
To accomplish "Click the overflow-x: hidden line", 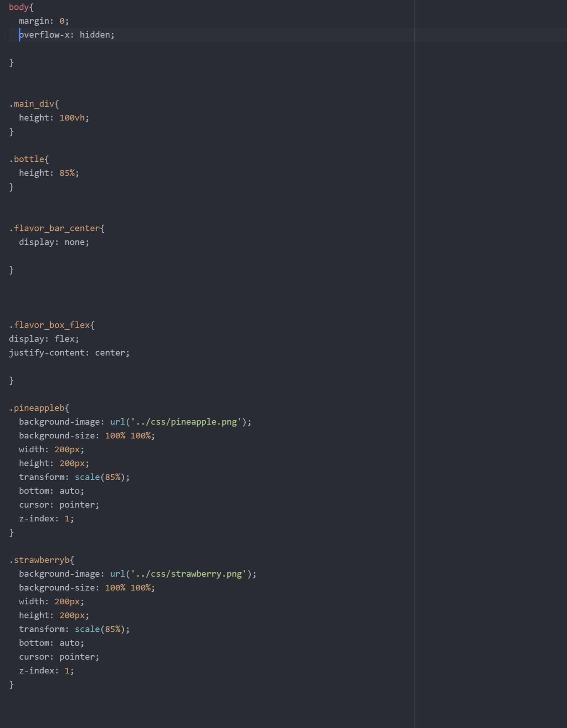I will (x=67, y=35).
